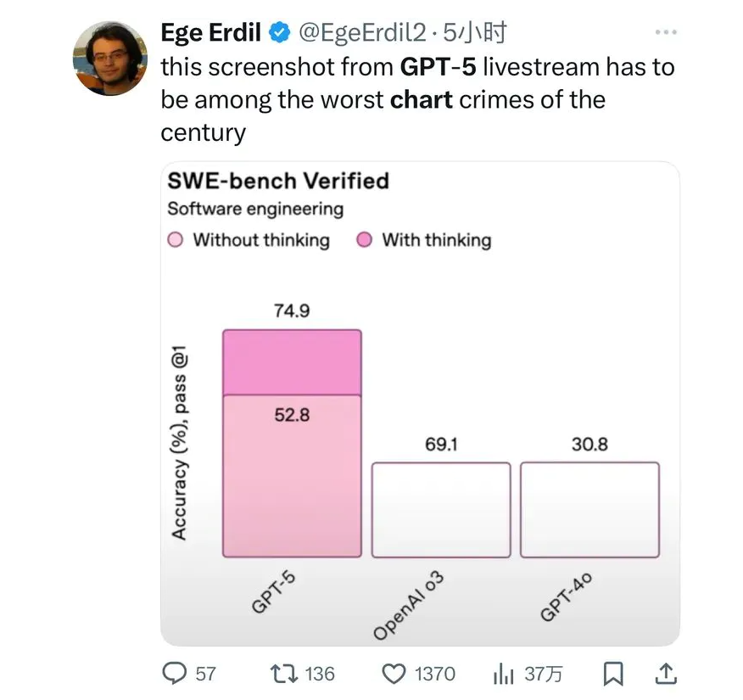The image size is (743, 700).
Task: Click the share upload icon
Action: coord(668,674)
